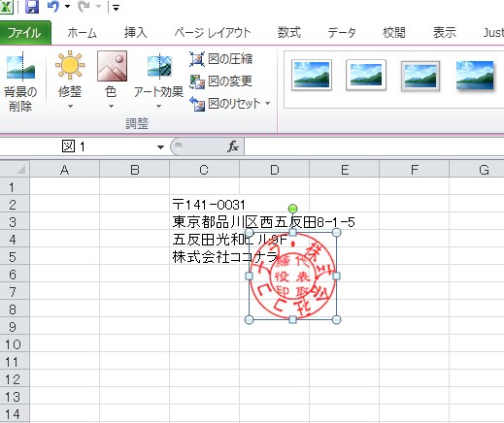504x423 pixels.
Task: Switch to the 校閲 tab
Action: coord(394,33)
